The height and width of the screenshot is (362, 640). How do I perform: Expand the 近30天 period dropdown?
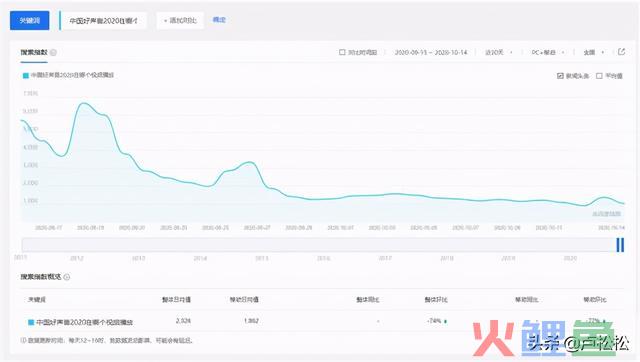coord(498,52)
